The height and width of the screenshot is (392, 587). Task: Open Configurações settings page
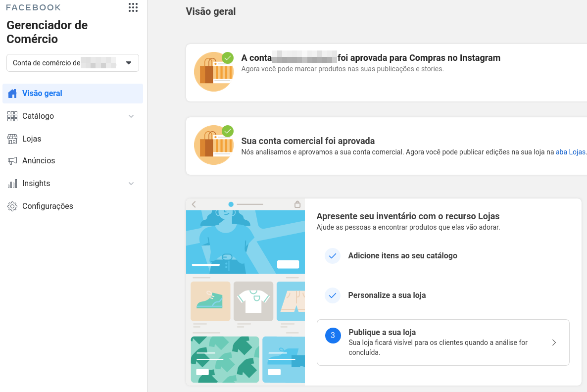(x=73, y=206)
